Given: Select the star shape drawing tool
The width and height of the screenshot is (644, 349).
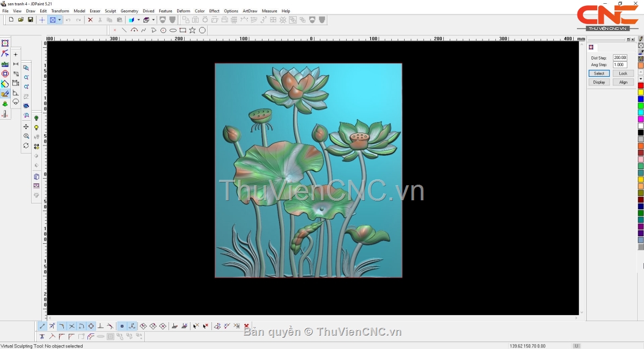Looking at the screenshot, I should (193, 31).
